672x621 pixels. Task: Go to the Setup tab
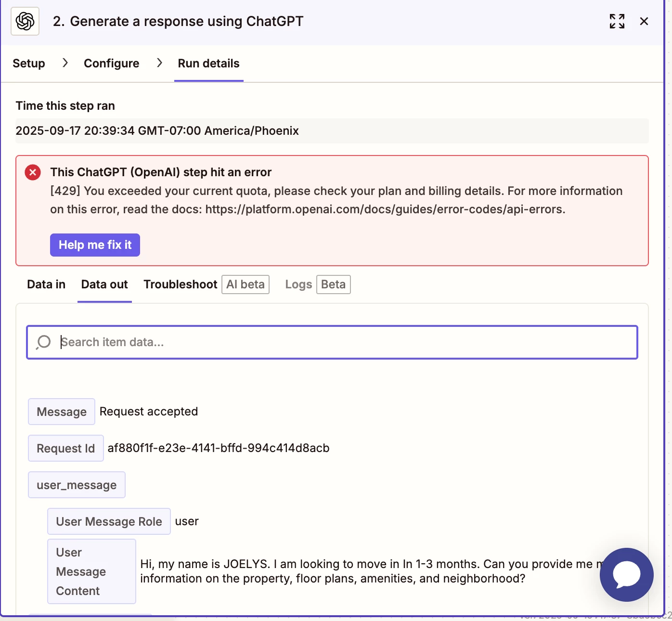[29, 64]
